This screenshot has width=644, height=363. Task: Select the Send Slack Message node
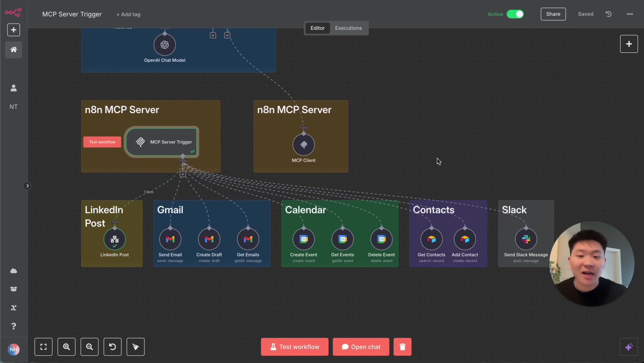[x=526, y=239]
